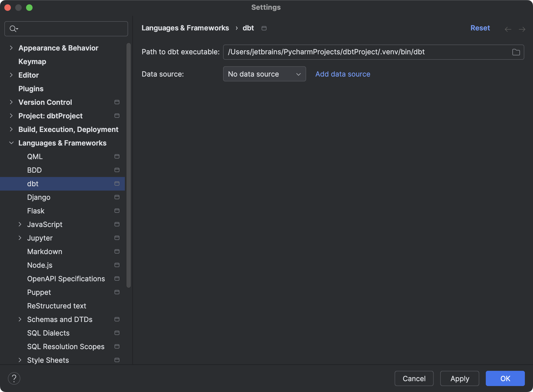Click the reset icon beside QML
533x392 pixels.
tap(117, 156)
